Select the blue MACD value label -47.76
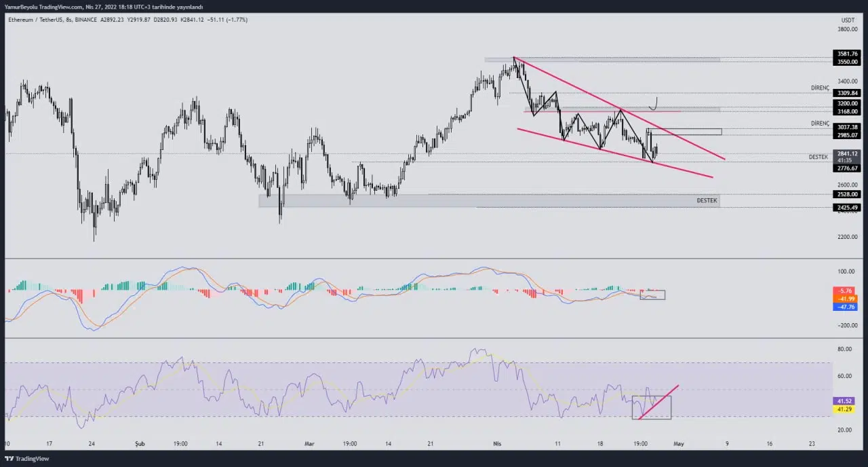This screenshot has width=868, height=467. 846,307
